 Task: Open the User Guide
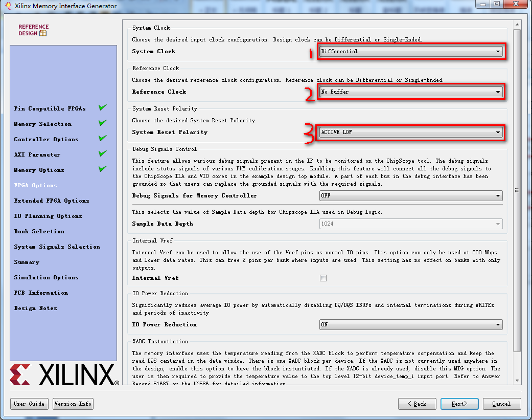click(x=29, y=404)
